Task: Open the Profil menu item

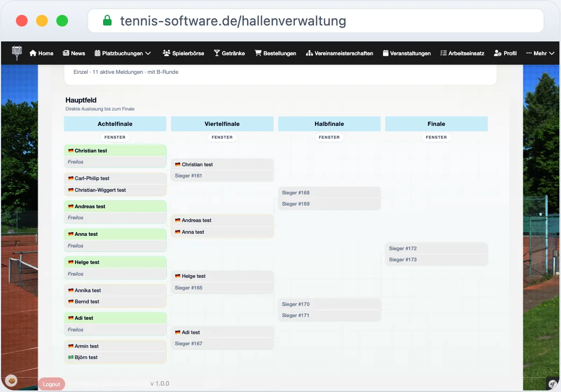Action: point(505,53)
